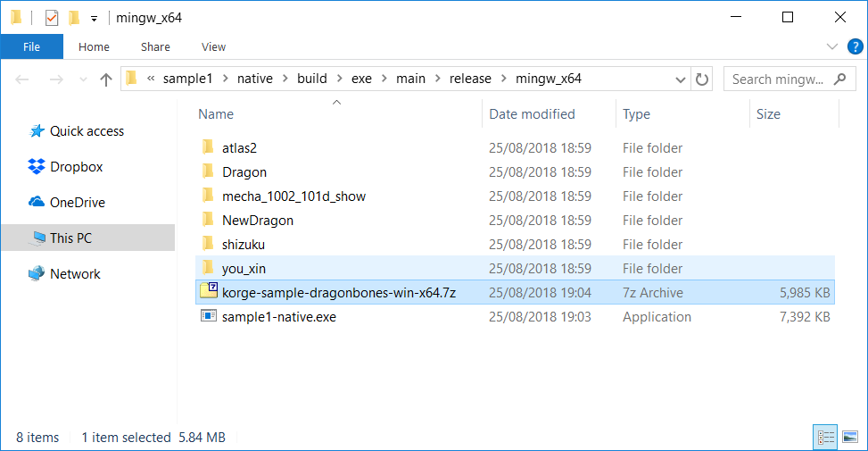Click the Up arrow navigation button
The width and height of the screenshot is (868, 451).
106,79
